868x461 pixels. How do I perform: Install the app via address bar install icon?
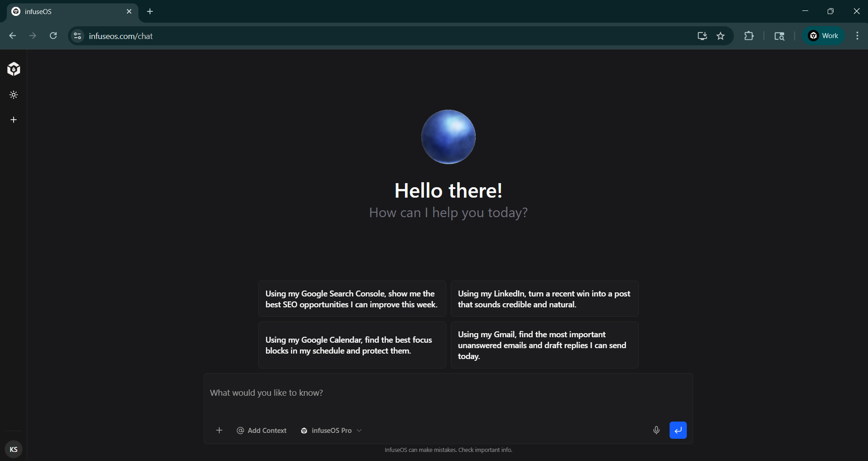702,36
